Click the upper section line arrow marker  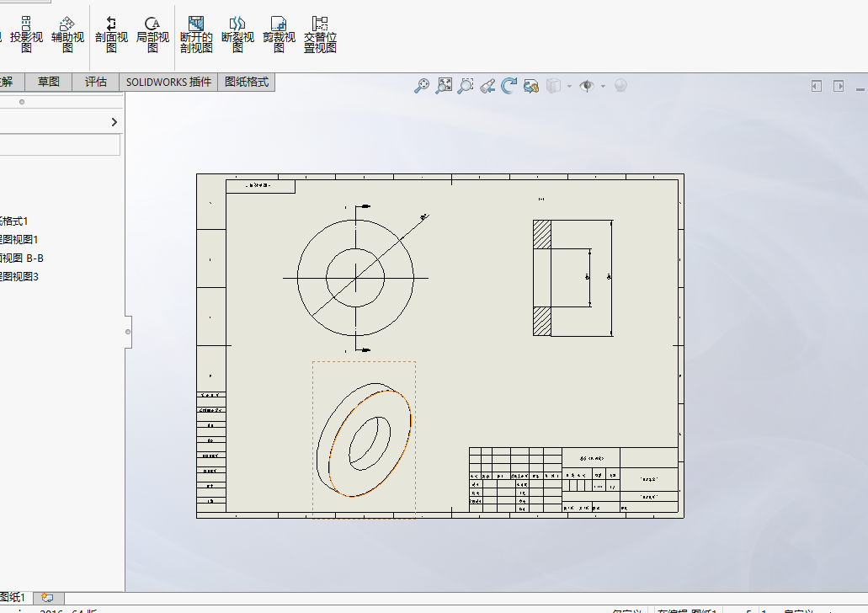point(364,206)
